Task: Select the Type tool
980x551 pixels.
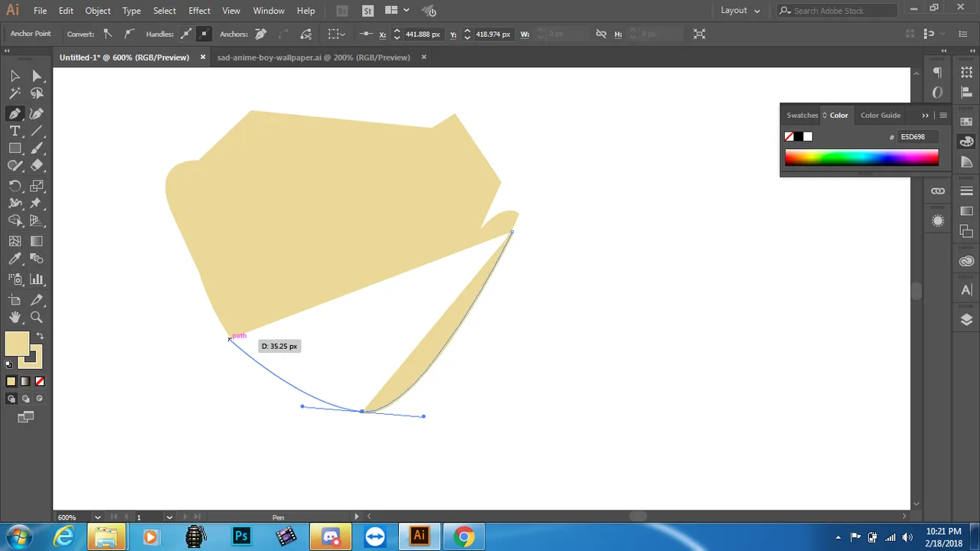Action: tap(15, 131)
